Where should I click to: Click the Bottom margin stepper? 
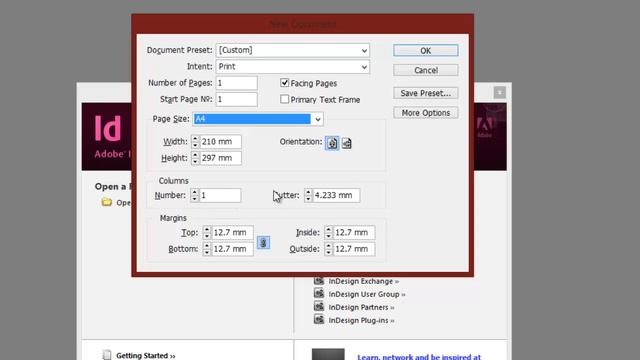(207, 249)
